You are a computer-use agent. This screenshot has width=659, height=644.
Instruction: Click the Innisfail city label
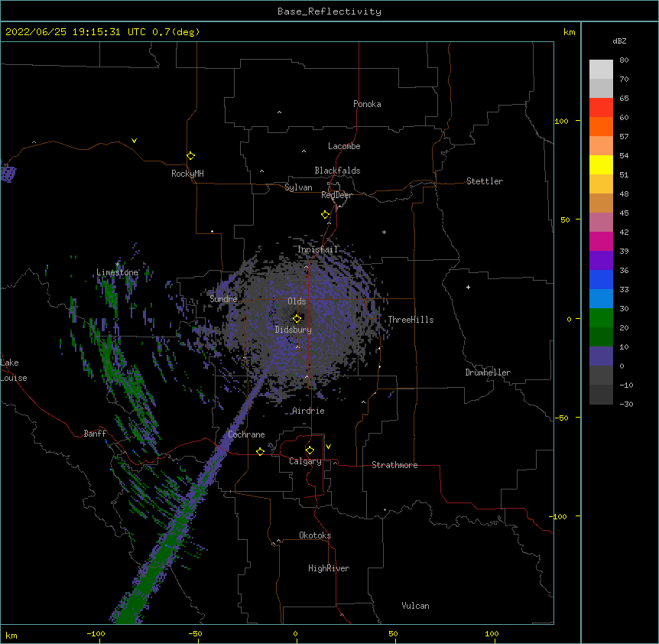click(317, 249)
